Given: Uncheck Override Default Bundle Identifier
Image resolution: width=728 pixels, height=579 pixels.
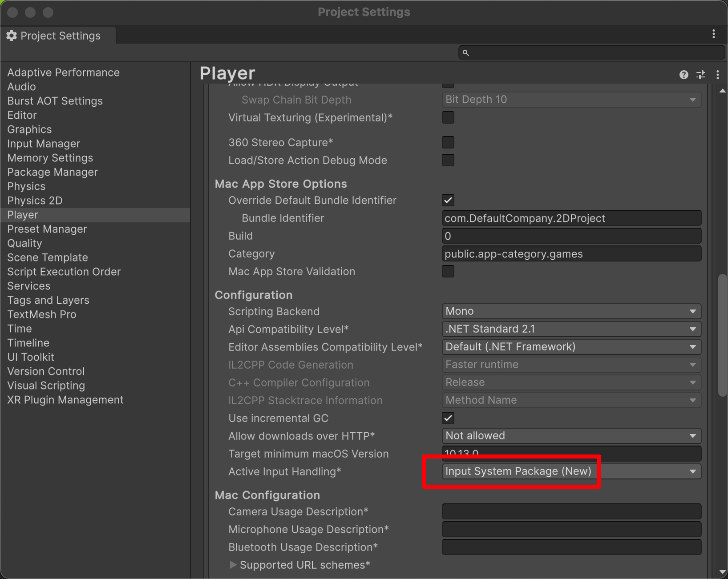Looking at the screenshot, I should [448, 200].
